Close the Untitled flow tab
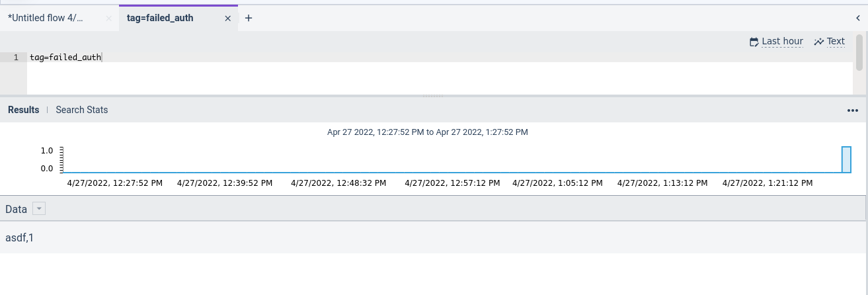 click(109, 19)
